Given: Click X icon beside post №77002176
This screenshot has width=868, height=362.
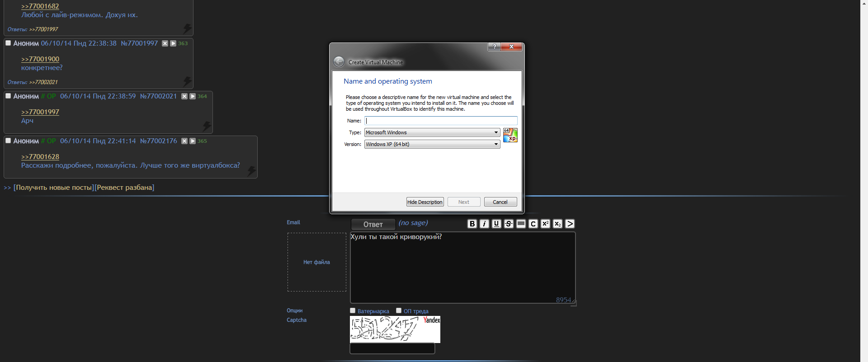Looking at the screenshot, I should tap(184, 141).
